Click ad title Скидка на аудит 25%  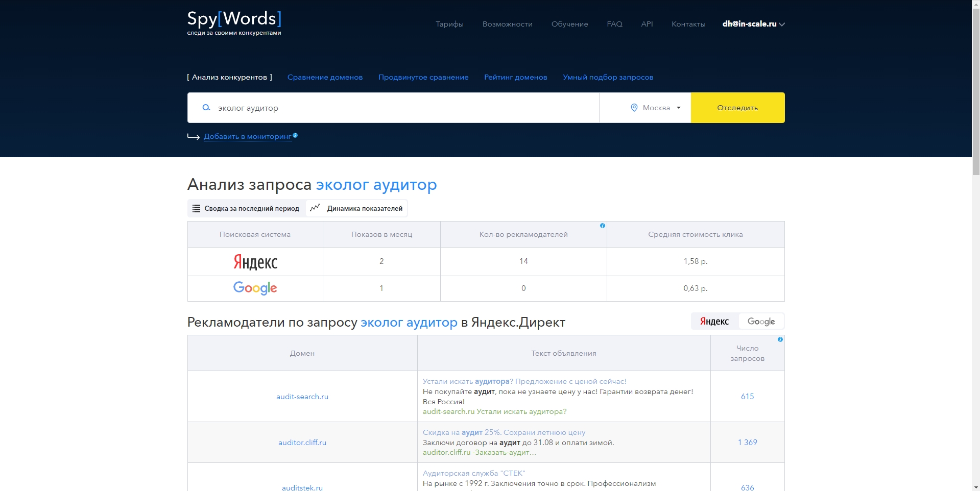point(504,432)
